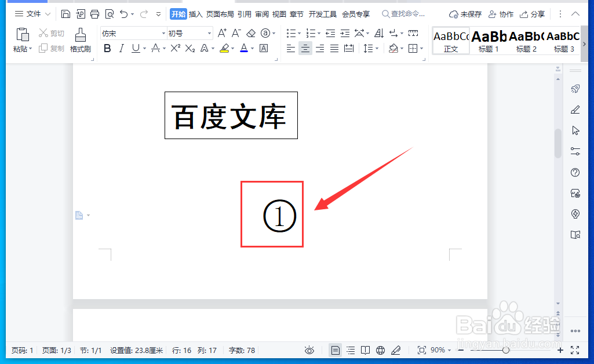
Task: Toggle italic formatting
Action: coord(121,48)
